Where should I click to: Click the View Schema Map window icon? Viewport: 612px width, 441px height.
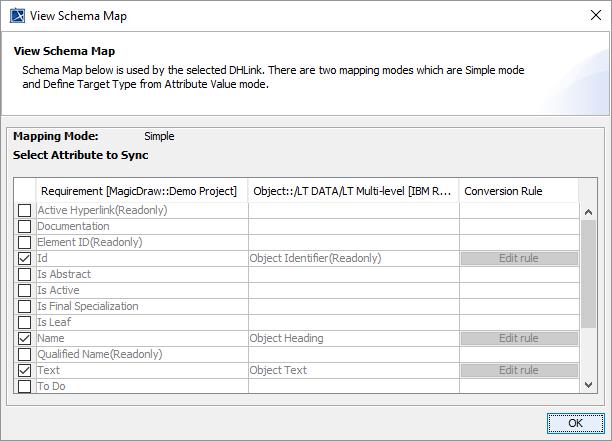point(17,16)
